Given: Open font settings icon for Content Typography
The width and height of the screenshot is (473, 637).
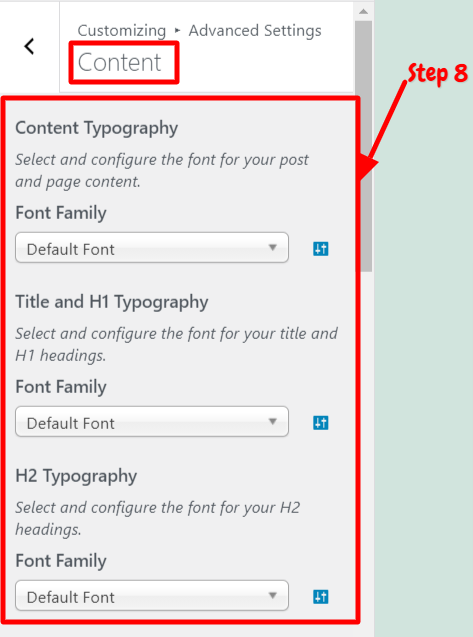Looking at the screenshot, I should [321, 248].
